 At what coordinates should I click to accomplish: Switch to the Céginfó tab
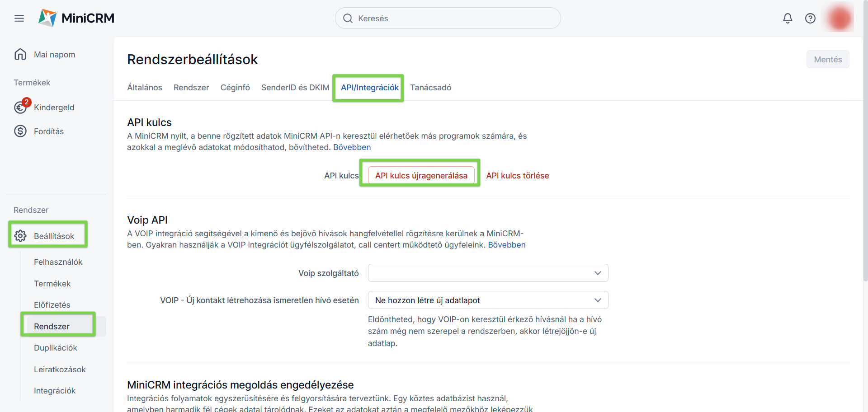(235, 88)
